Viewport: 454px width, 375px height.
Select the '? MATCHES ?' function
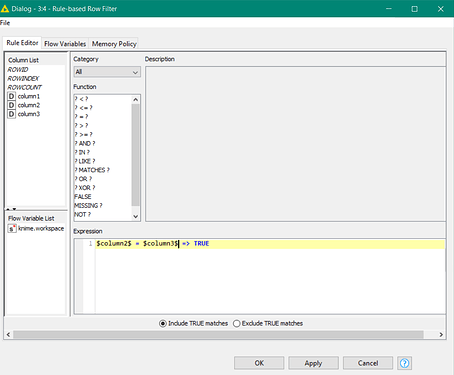(92, 170)
